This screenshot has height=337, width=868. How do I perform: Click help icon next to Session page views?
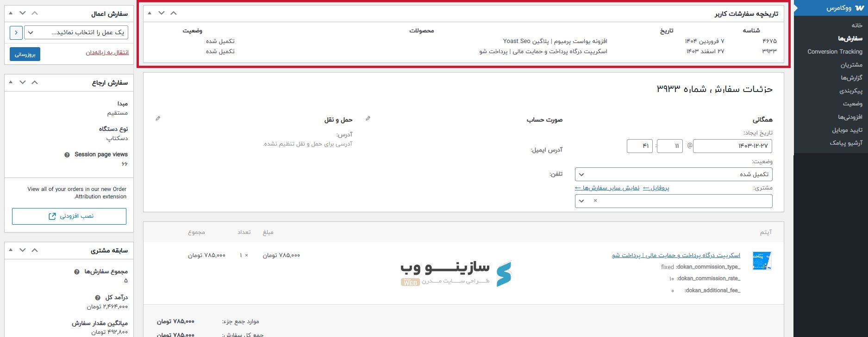tap(67, 155)
